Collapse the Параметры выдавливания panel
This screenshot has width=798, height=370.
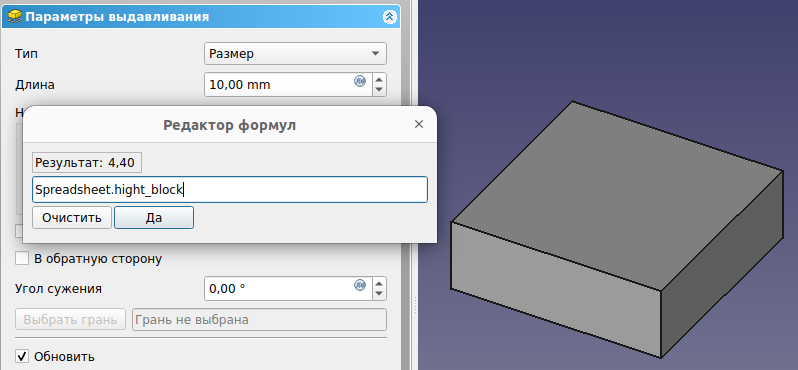click(389, 17)
